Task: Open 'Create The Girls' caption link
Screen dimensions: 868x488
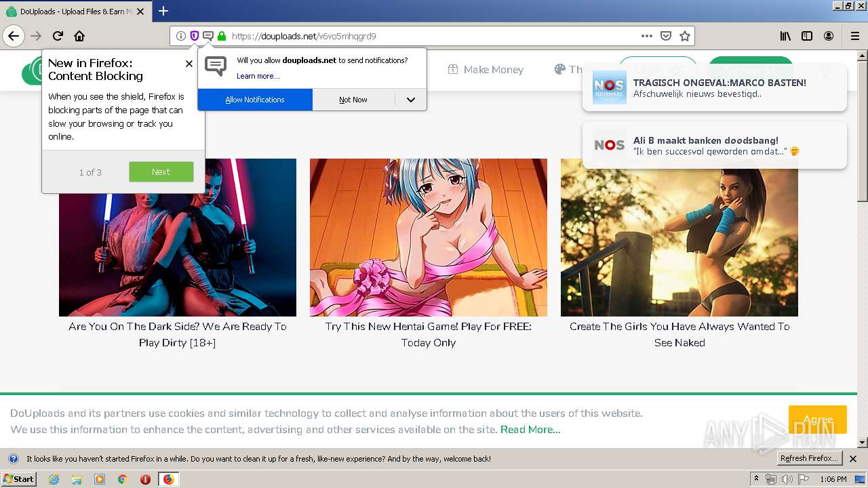Action: [679, 335]
